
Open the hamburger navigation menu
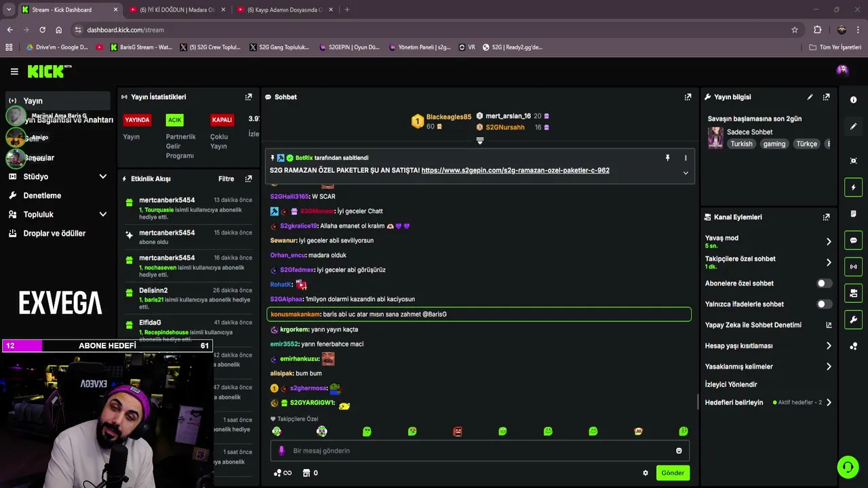14,71
